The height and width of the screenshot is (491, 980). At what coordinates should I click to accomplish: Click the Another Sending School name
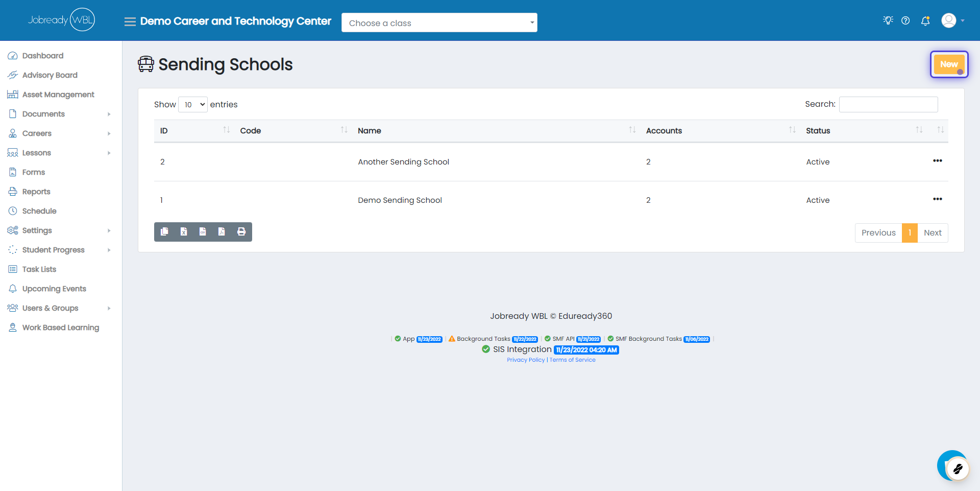(x=403, y=162)
